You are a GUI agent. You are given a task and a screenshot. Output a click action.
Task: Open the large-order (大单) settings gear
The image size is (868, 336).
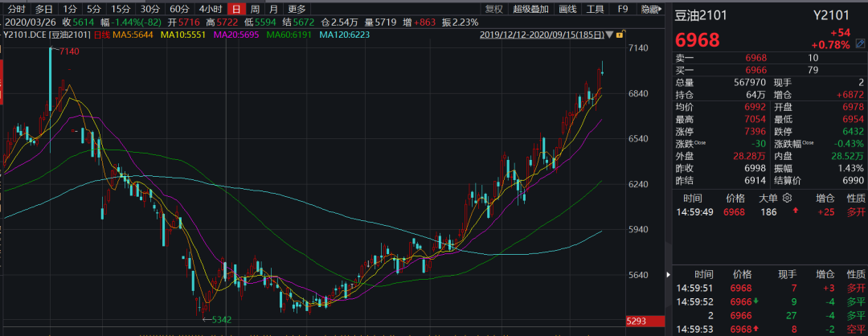click(x=788, y=198)
